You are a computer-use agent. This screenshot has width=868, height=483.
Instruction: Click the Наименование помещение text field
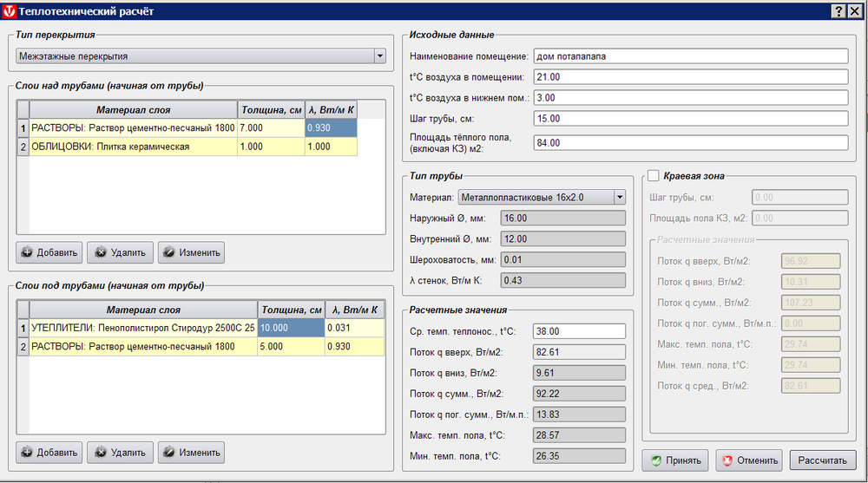click(x=690, y=56)
